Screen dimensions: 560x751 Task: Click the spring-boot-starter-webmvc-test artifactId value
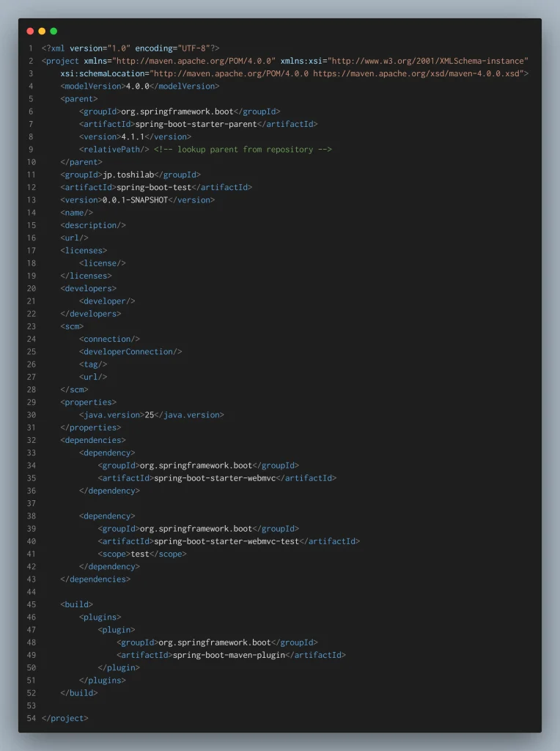coord(226,541)
